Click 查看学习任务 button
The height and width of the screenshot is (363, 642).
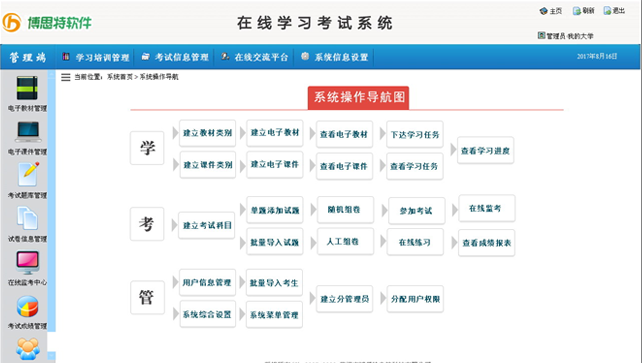[415, 166]
